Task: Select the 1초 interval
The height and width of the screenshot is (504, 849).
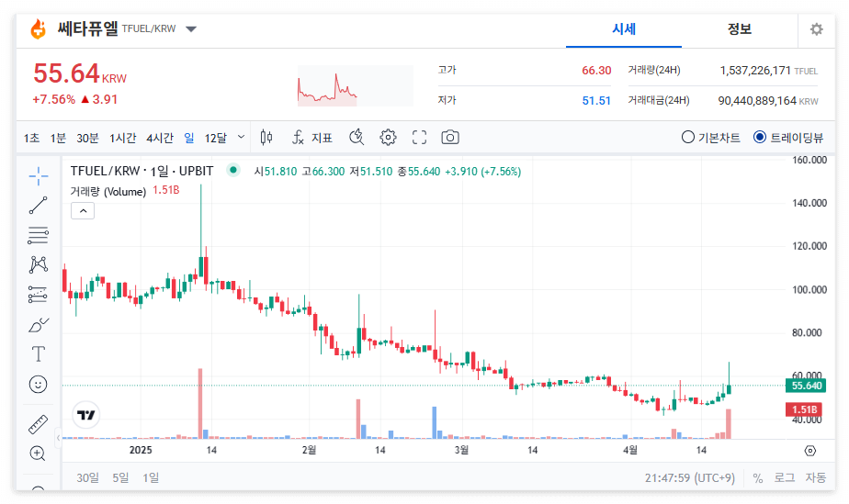Action: [31, 138]
